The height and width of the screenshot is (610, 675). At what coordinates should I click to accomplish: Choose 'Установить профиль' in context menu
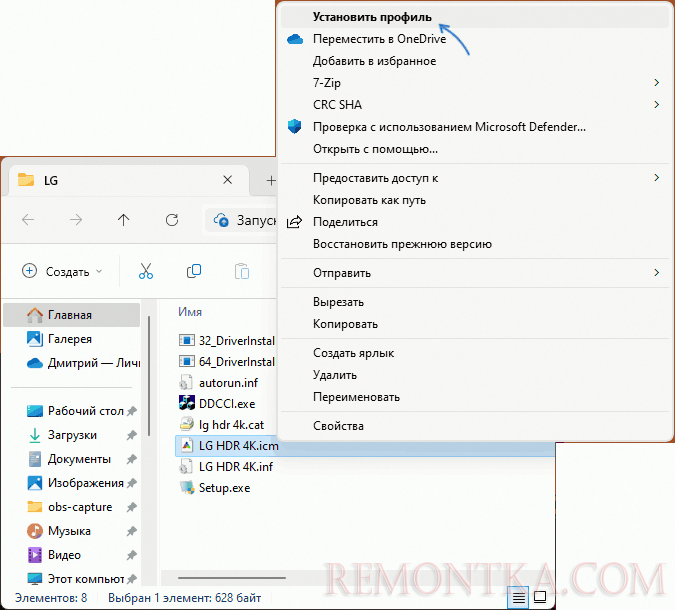pyautogui.click(x=475, y=17)
